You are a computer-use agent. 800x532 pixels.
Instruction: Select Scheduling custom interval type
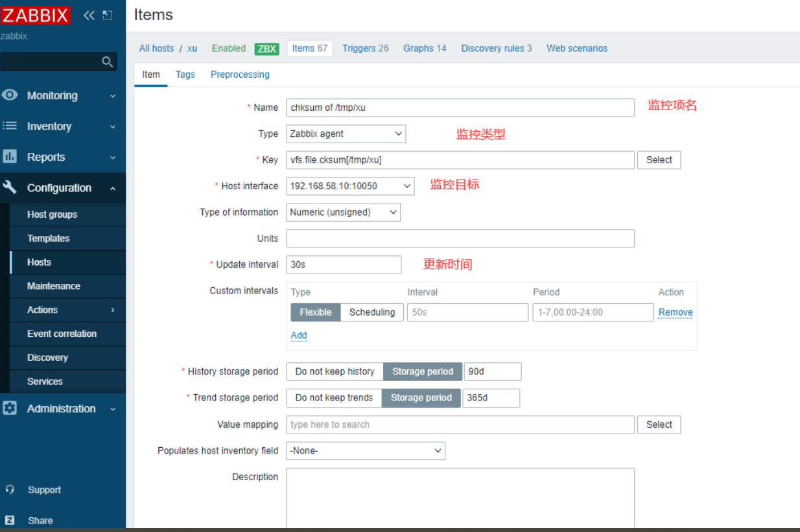click(x=372, y=312)
